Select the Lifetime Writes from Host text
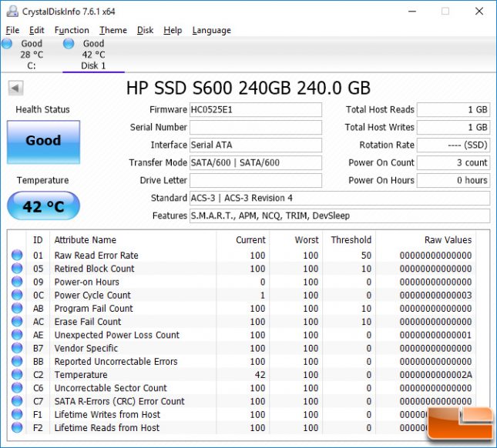497x448 pixels. (x=107, y=414)
